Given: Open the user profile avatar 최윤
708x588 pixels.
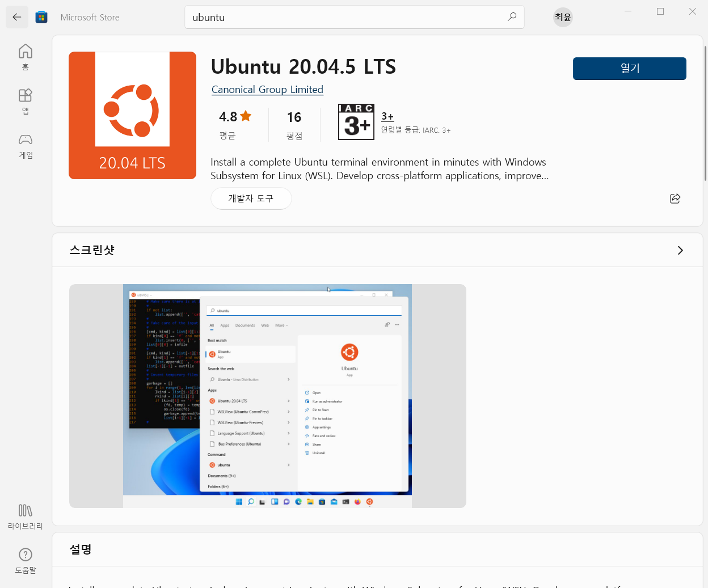Looking at the screenshot, I should [563, 17].
